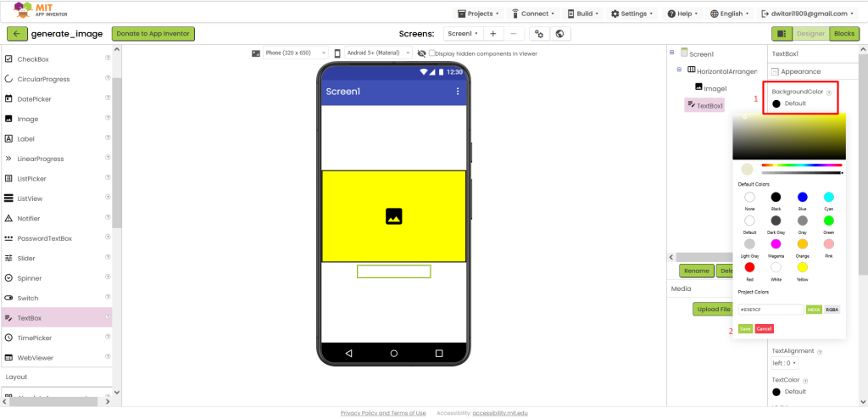Save the selected color
The image size is (868, 419).
pyautogui.click(x=745, y=328)
